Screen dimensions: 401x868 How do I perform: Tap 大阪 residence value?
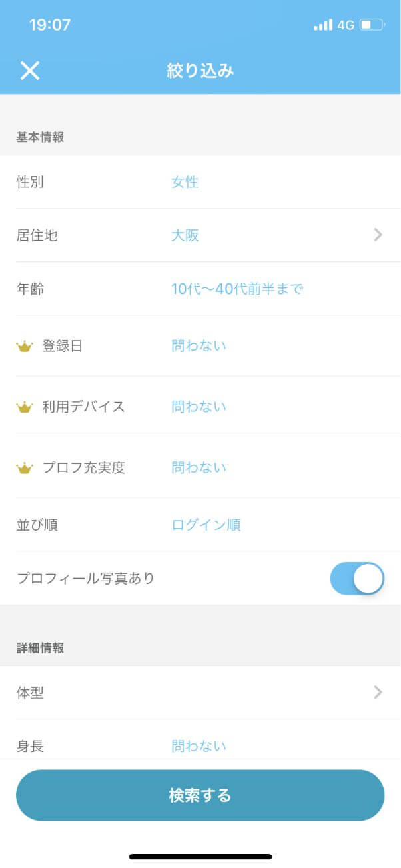[x=185, y=235]
